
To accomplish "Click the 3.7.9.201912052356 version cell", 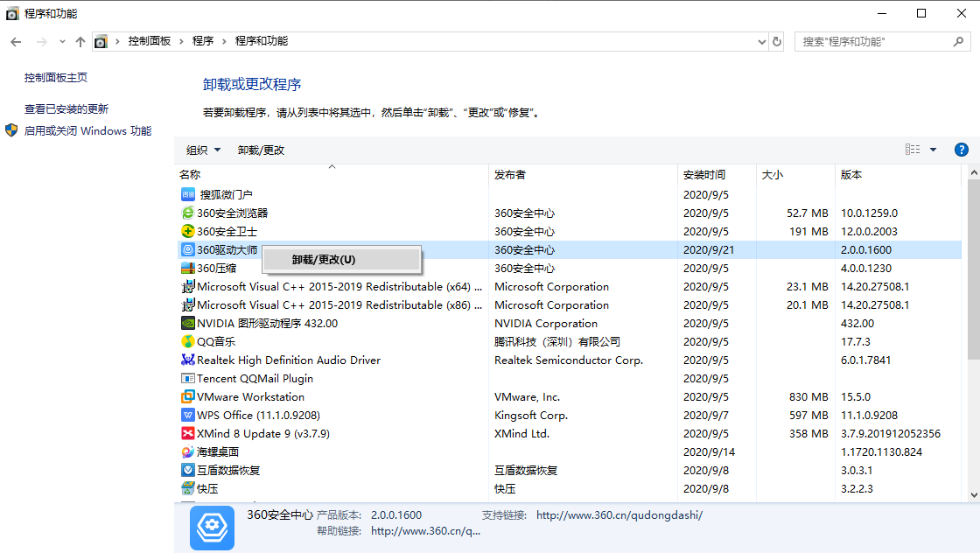I will [890, 434].
